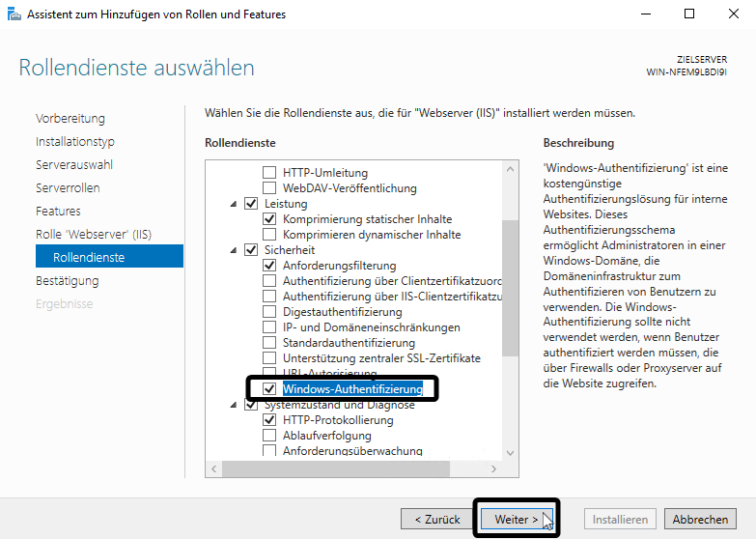This screenshot has width=756, height=539.
Task: Select the Standardauthentifizierung label
Action: click(x=349, y=343)
